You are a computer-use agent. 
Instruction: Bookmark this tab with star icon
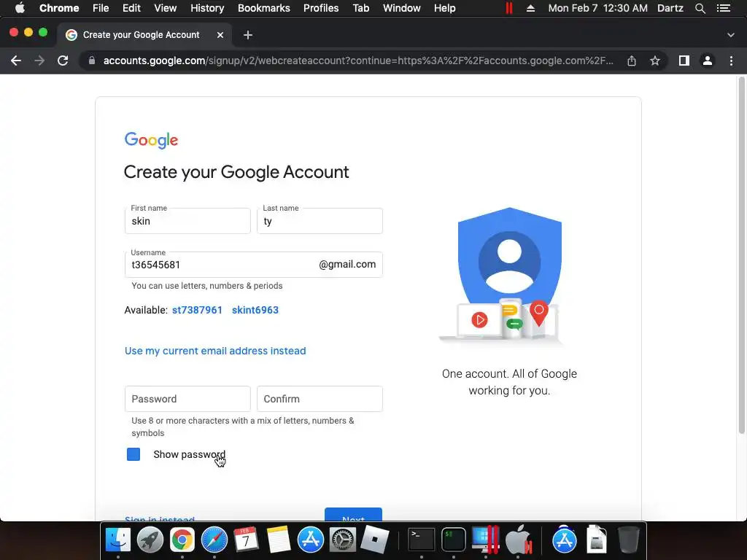655,61
